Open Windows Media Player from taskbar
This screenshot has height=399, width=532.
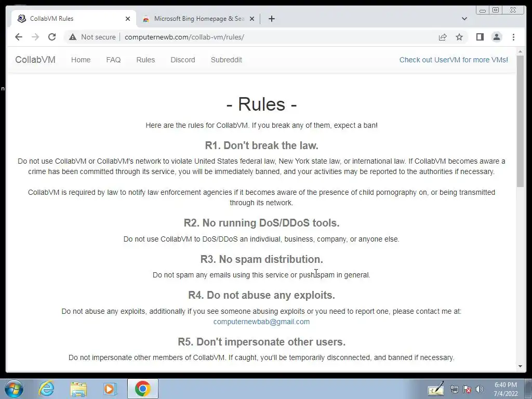click(110, 389)
